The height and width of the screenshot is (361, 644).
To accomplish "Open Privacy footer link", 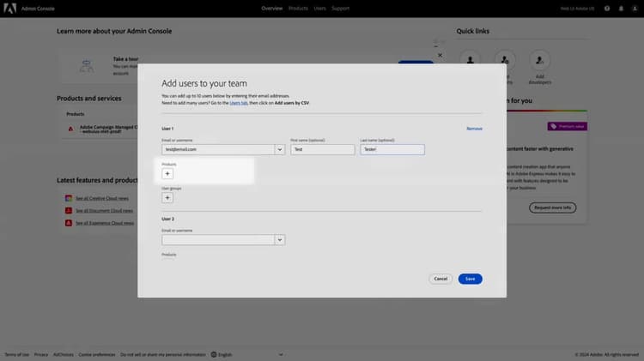I will (x=41, y=354).
